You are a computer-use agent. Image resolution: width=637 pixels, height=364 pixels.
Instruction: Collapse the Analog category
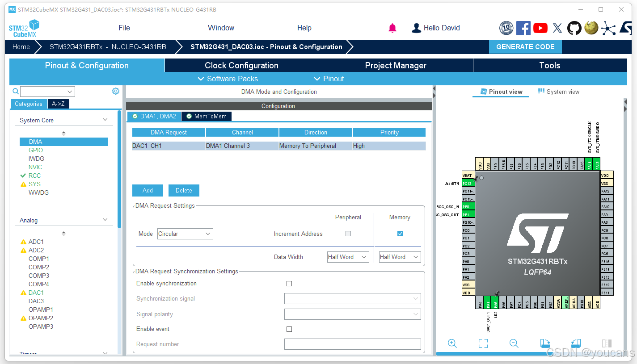coord(105,220)
